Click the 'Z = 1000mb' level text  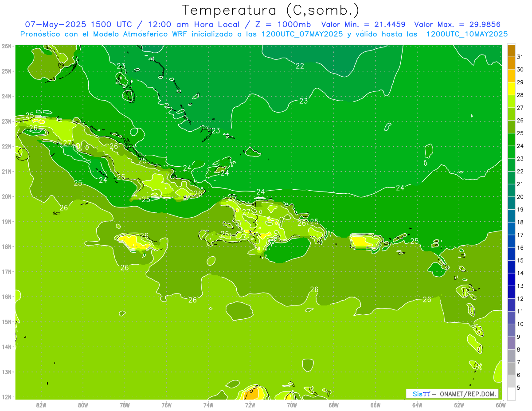pos(282,24)
